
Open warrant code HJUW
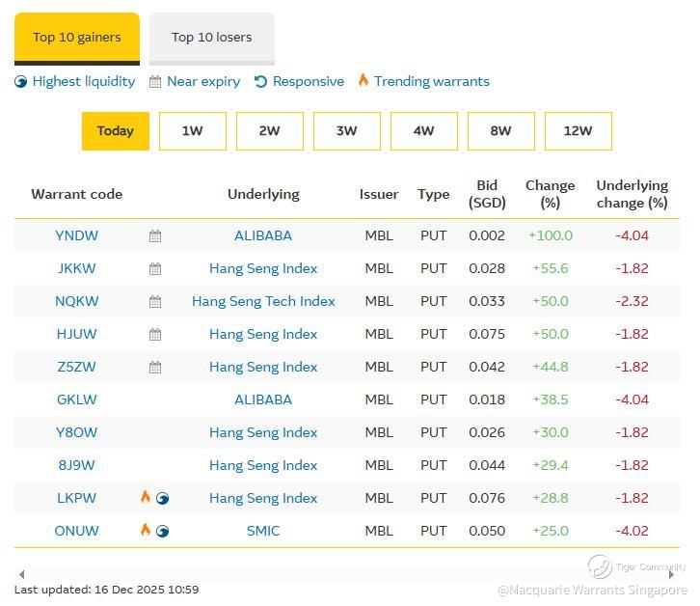point(77,334)
